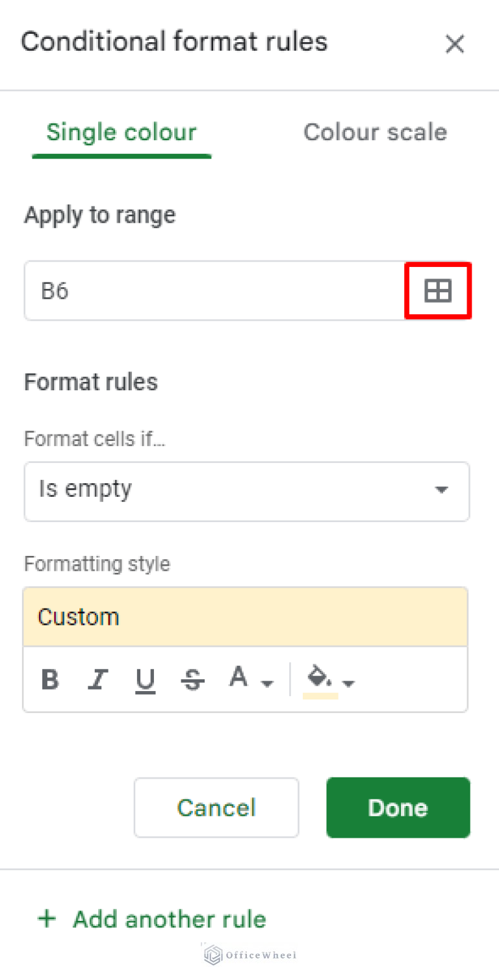Close the Conditional format rules panel
This screenshot has width=499, height=980.
(454, 44)
